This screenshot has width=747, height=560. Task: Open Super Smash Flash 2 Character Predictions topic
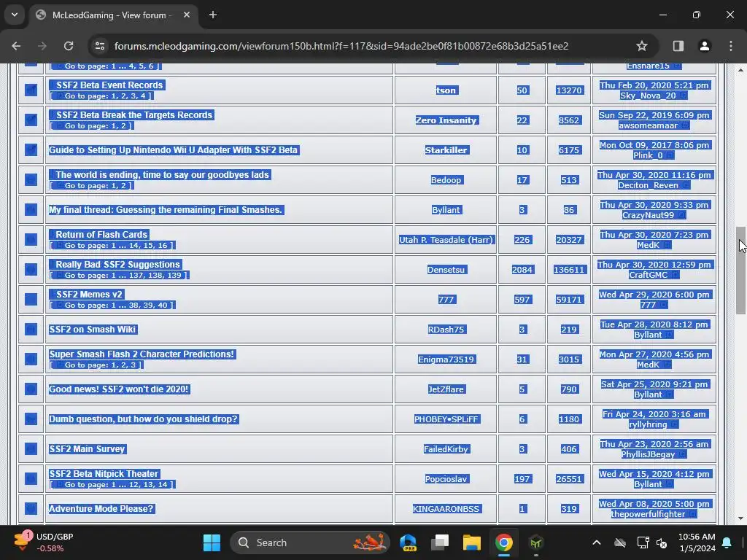point(142,354)
